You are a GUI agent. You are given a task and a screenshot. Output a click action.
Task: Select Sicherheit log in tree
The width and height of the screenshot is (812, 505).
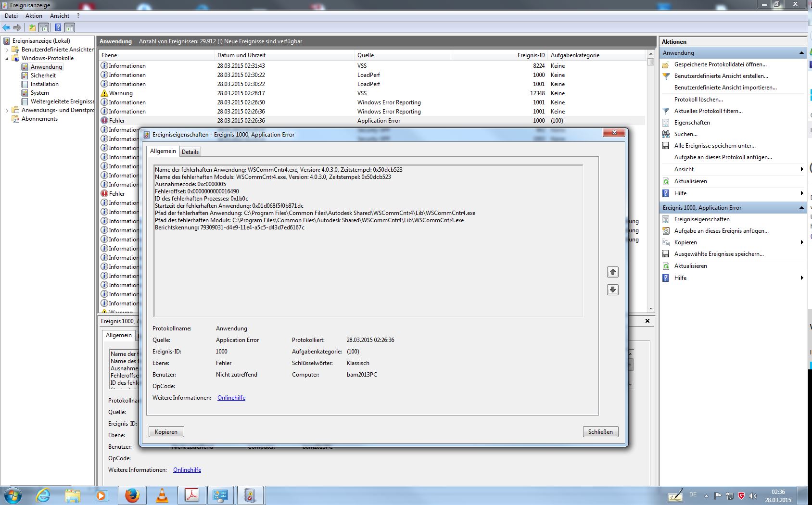[x=43, y=76]
